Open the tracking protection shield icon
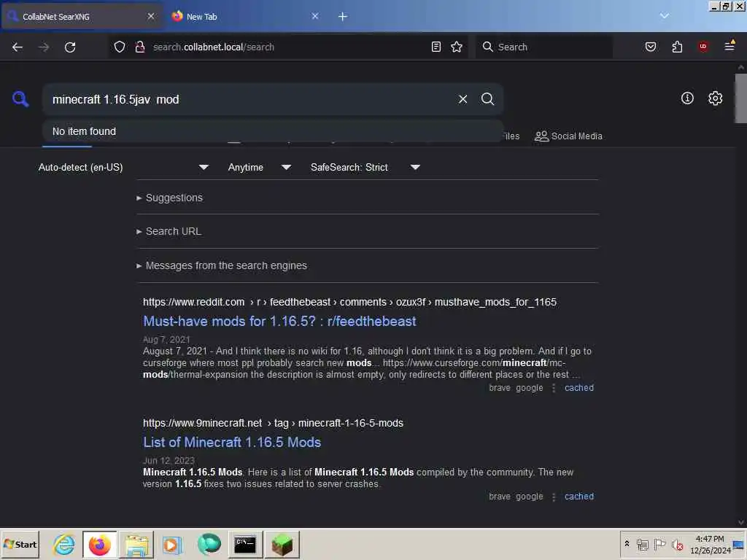This screenshot has height=560, width=747. [119, 47]
